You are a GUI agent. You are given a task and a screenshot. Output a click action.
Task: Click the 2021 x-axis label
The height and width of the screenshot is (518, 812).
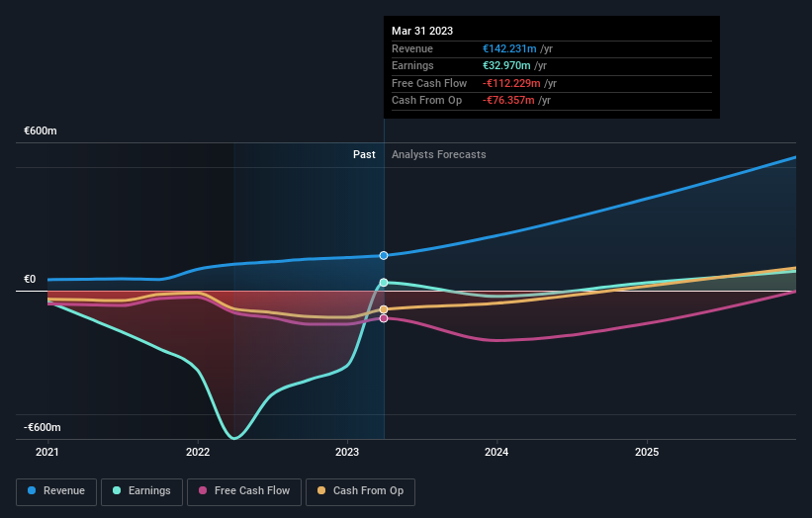coord(47,453)
